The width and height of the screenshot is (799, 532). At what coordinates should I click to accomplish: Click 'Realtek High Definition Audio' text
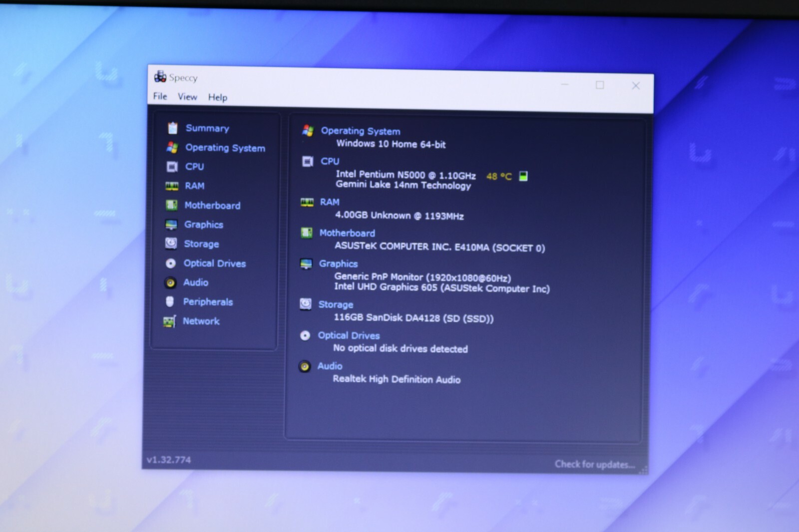pyautogui.click(x=397, y=379)
